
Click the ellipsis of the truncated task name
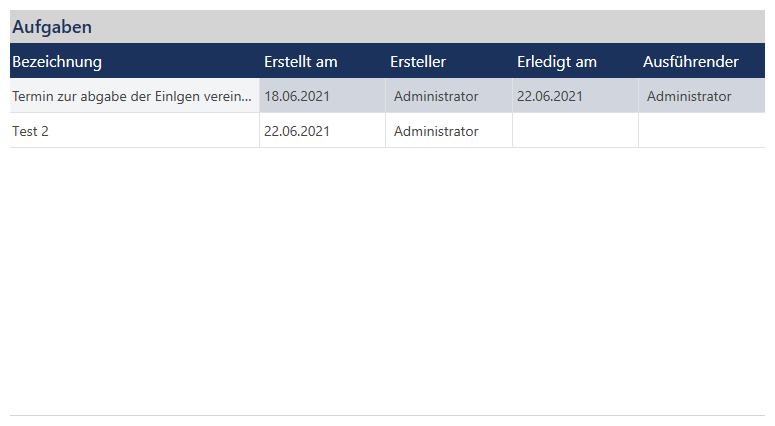click(246, 97)
